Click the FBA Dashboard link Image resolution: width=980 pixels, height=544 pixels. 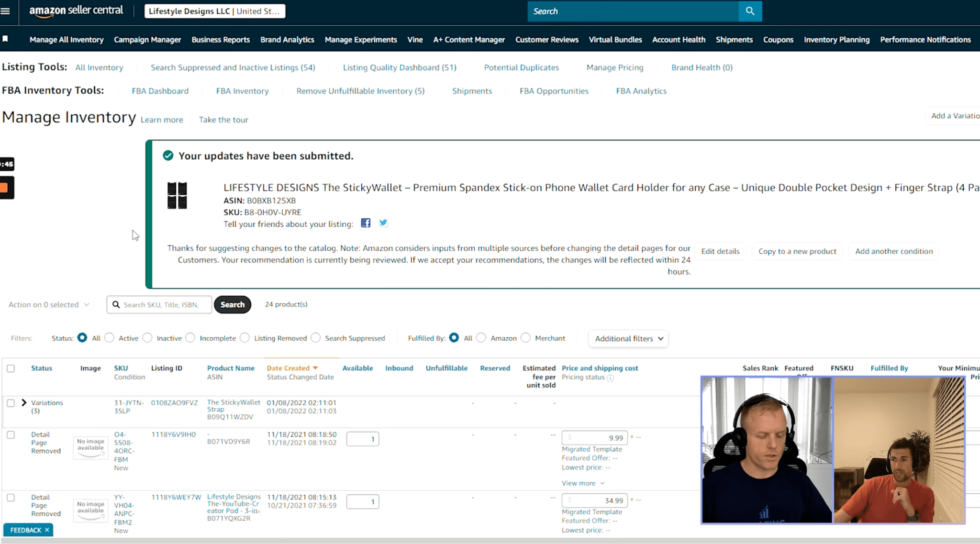pyautogui.click(x=160, y=91)
